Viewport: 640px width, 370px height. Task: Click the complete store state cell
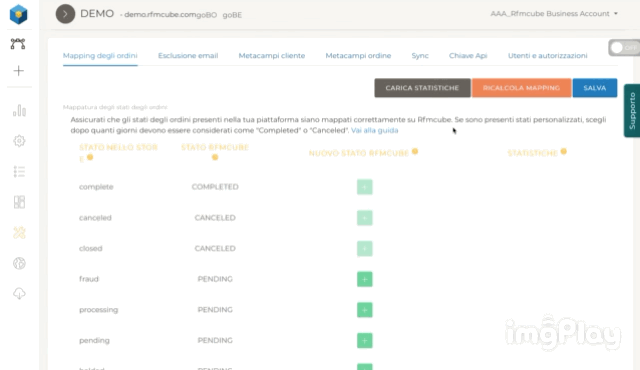[96, 187]
